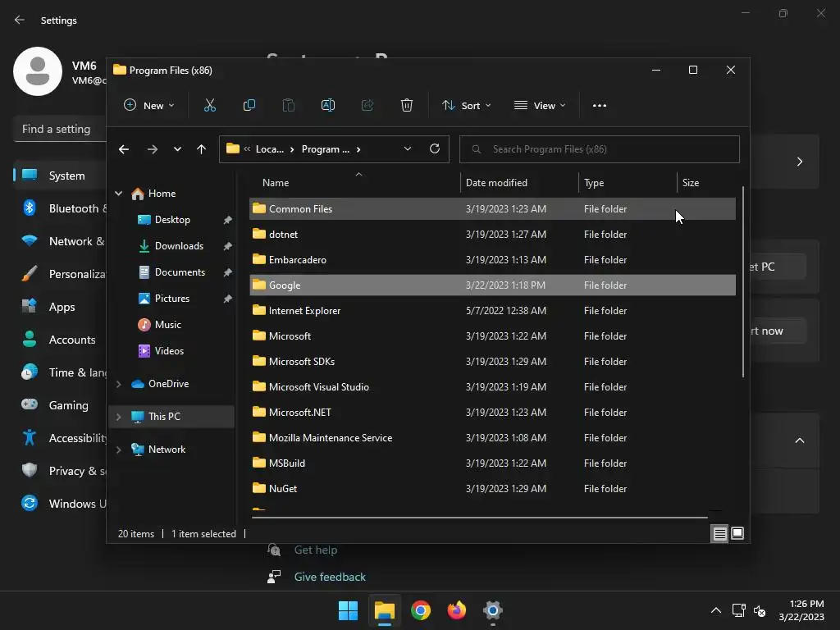This screenshot has height=630, width=840.
Task: Select Videos in navigation pane
Action: point(169,351)
